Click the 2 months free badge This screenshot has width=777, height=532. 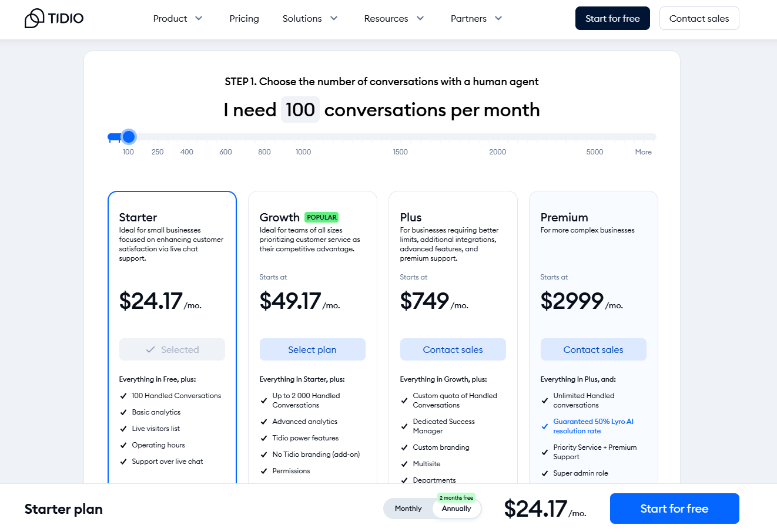[456, 498]
